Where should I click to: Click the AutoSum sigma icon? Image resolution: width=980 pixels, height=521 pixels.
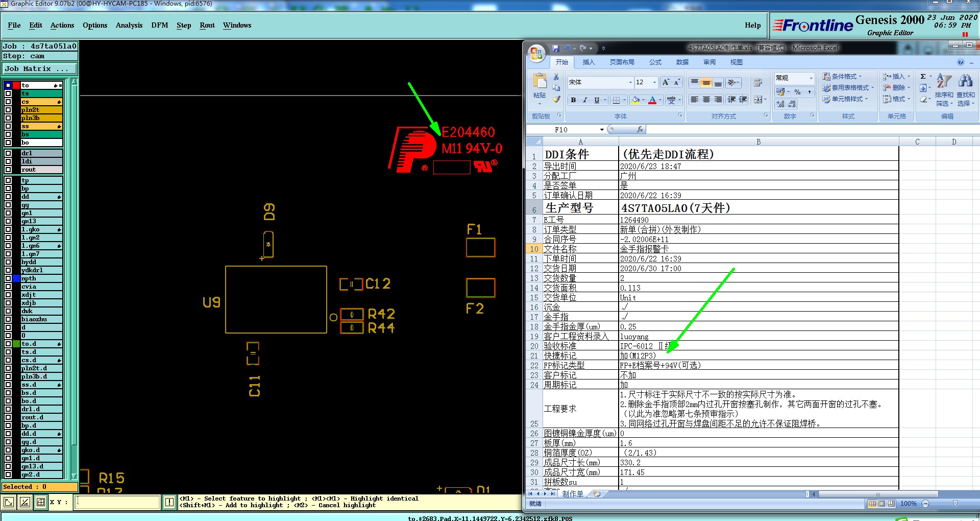(x=923, y=77)
